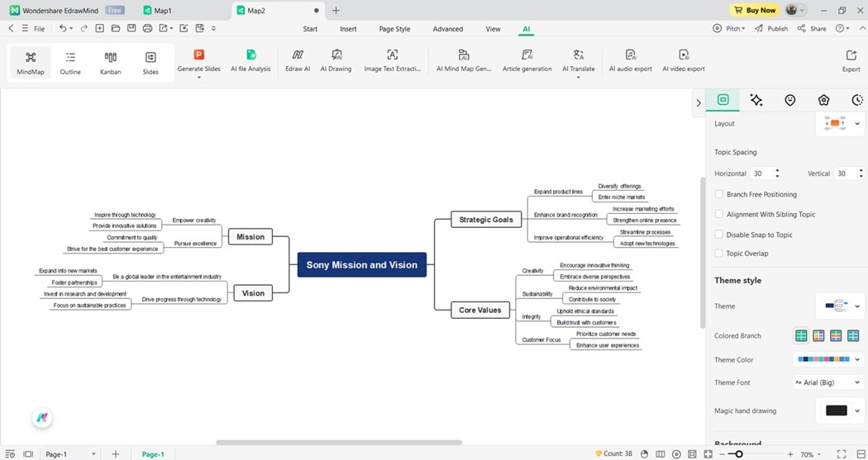Enter fullscreen mode from status bar
868x460 pixels.
coord(842,454)
